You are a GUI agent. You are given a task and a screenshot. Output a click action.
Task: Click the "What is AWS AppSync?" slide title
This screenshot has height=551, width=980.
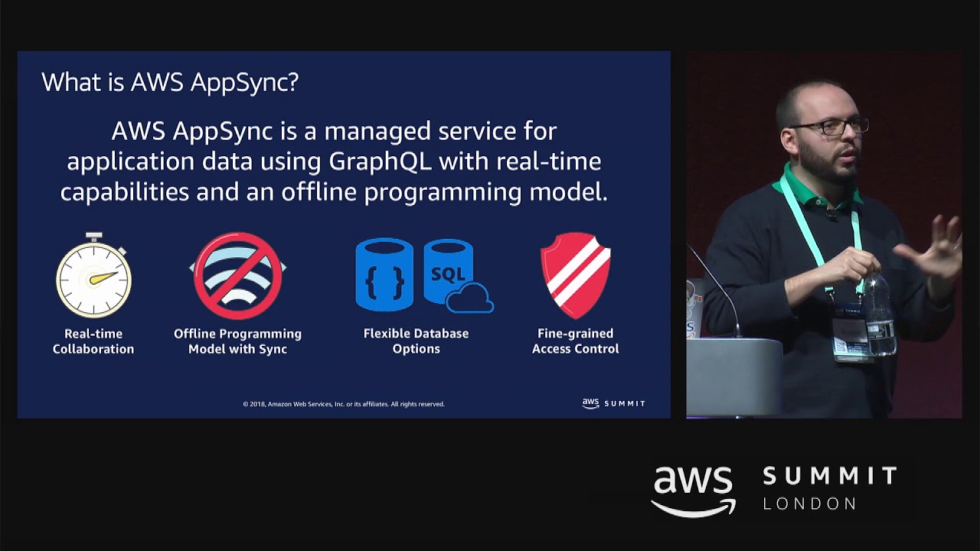[170, 82]
